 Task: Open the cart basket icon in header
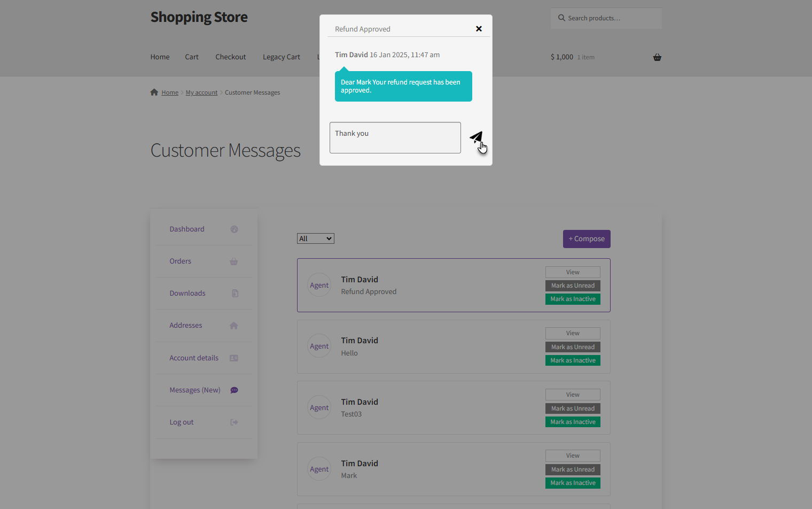(x=657, y=57)
